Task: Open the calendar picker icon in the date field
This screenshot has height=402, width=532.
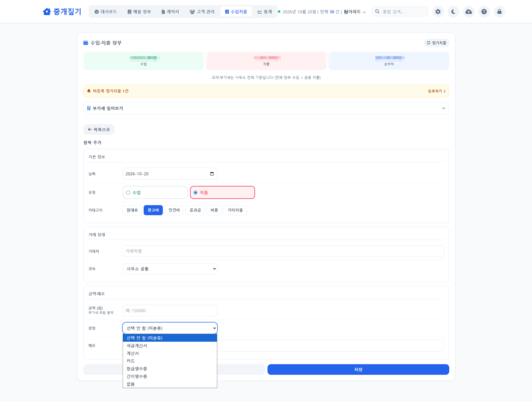Action: tap(212, 174)
